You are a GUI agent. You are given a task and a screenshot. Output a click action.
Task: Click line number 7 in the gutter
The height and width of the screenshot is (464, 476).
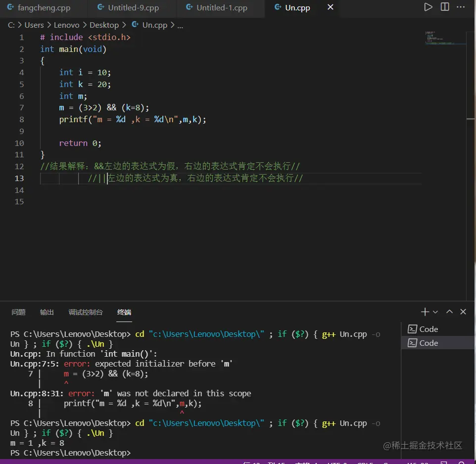(22, 108)
